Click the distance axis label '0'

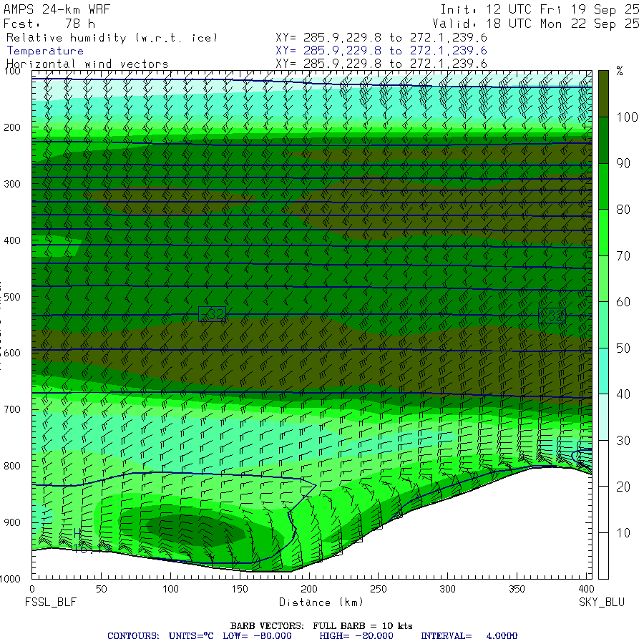pyautogui.click(x=32, y=589)
